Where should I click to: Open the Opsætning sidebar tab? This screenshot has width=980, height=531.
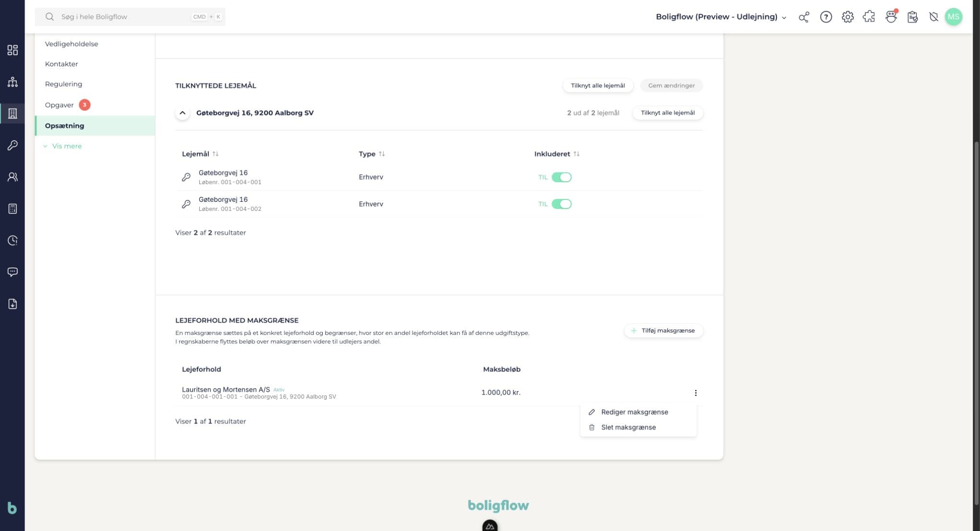pyautogui.click(x=95, y=125)
